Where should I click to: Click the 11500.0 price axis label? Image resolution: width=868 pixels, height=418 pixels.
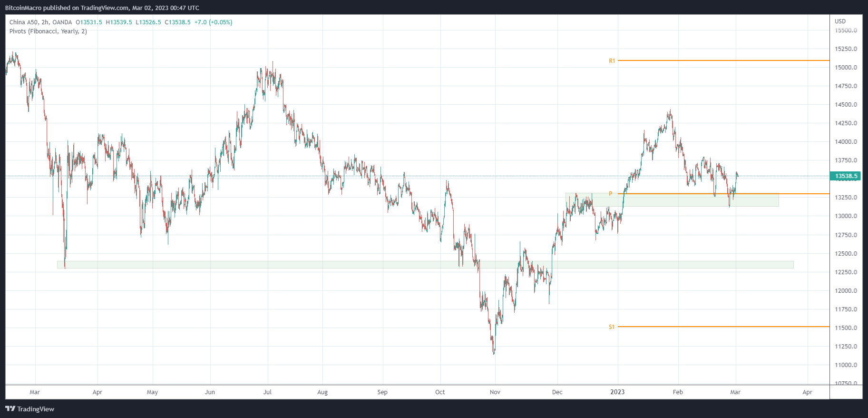846,328
